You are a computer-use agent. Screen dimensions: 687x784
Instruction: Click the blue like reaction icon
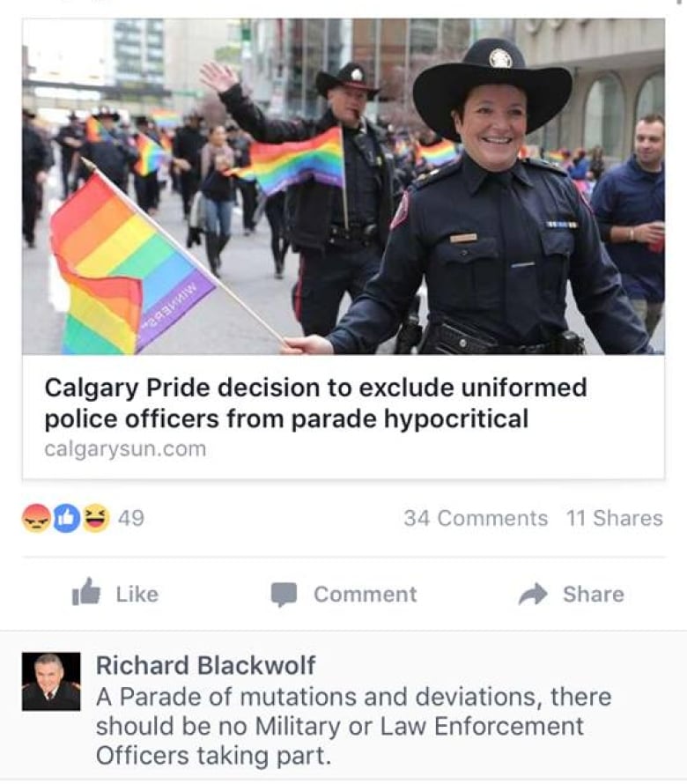tap(67, 518)
